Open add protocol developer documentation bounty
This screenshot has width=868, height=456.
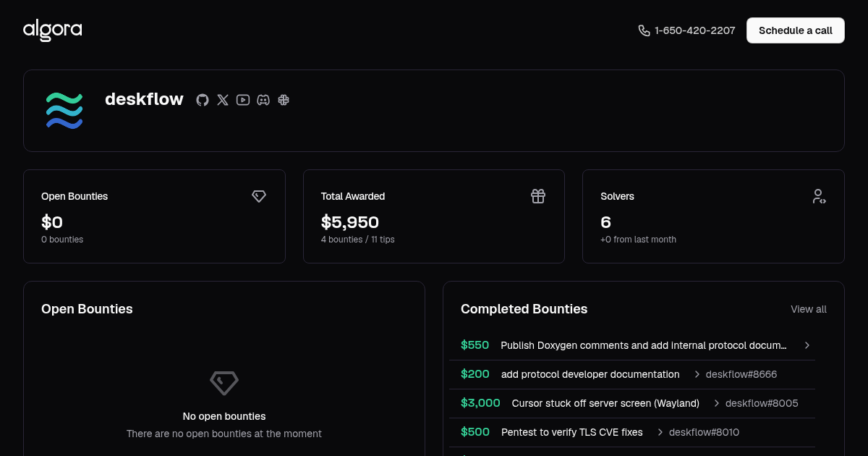point(590,374)
